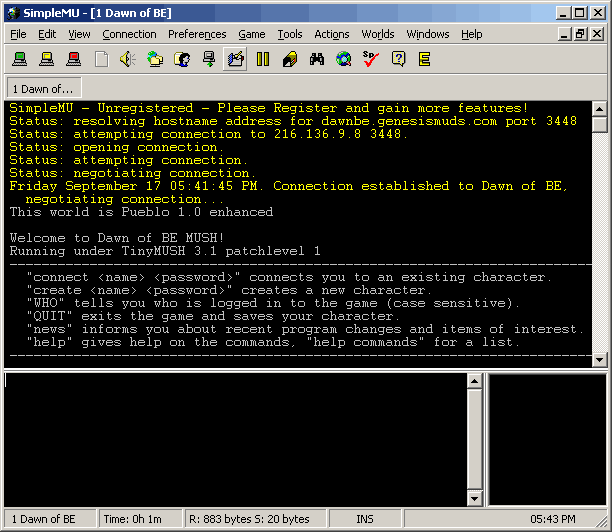
Task: Open the Tools menu
Action: pos(290,34)
